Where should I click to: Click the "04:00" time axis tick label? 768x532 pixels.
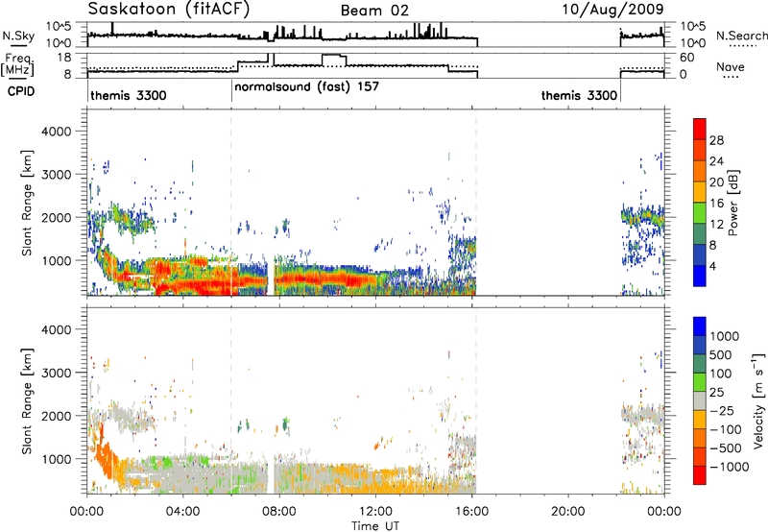pyautogui.click(x=182, y=512)
